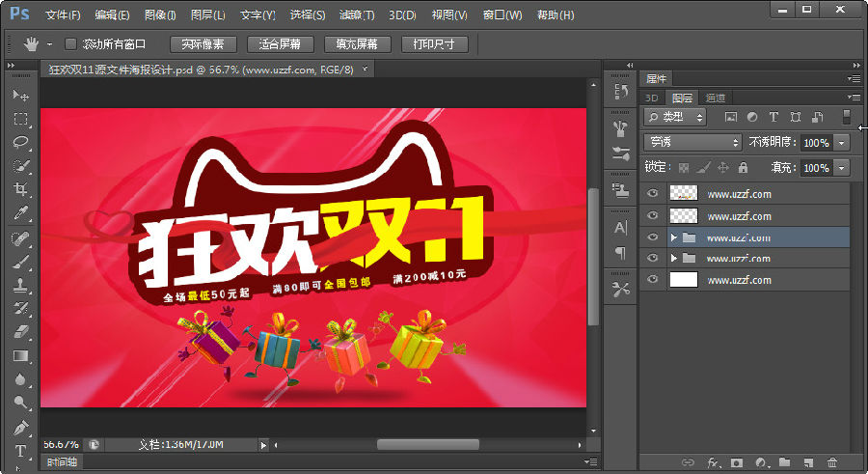868x474 pixels.
Task: Open the timeline panel flyout menu
Action: [x=590, y=461]
